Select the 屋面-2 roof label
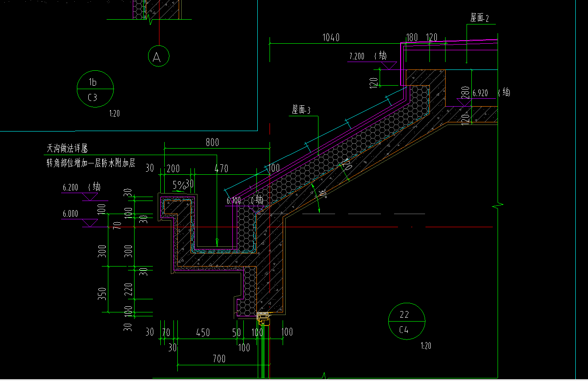The height and width of the screenshot is (381, 588). click(479, 18)
